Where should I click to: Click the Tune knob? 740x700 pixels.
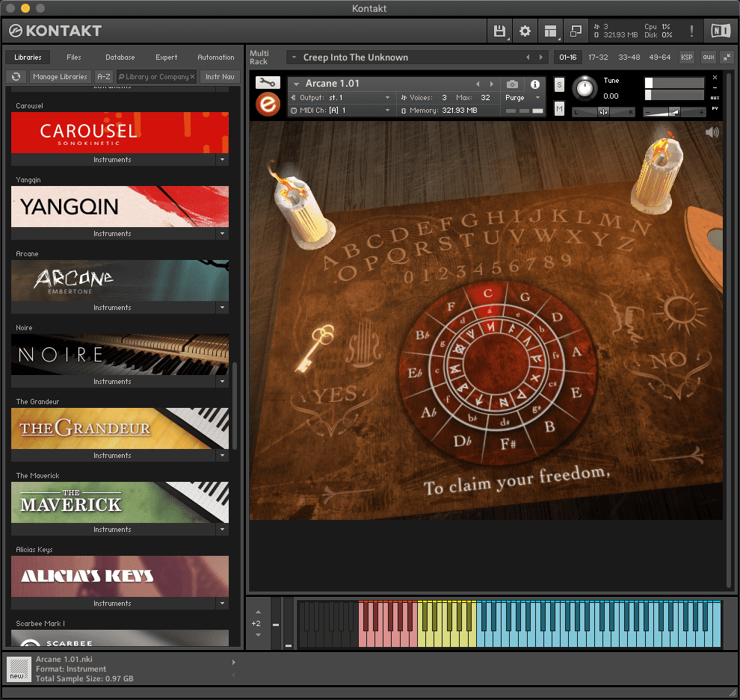click(585, 87)
